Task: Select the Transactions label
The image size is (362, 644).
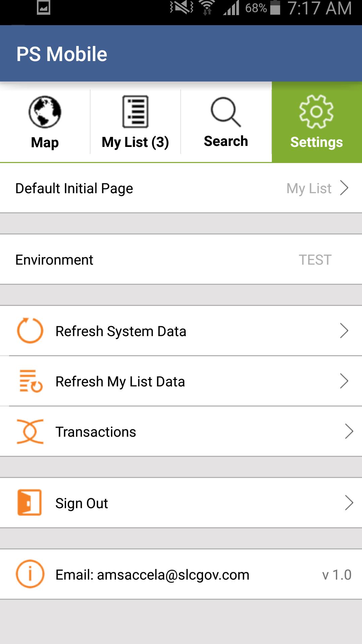Action: pyautogui.click(x=96, y=432)
